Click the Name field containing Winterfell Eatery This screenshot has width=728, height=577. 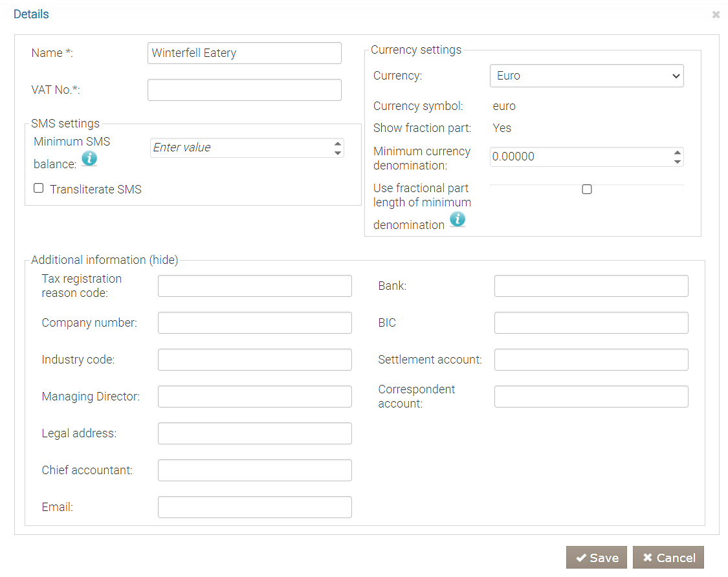pos(244,53)
